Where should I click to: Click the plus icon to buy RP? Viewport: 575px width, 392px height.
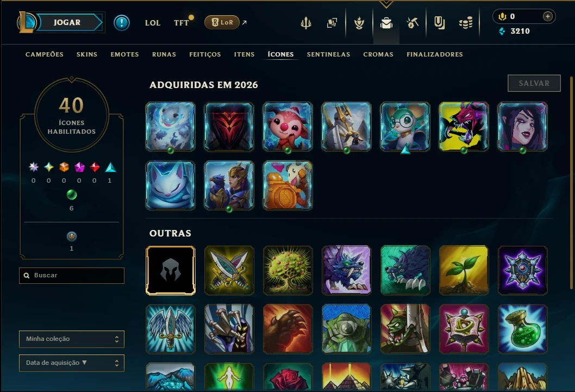547,16
